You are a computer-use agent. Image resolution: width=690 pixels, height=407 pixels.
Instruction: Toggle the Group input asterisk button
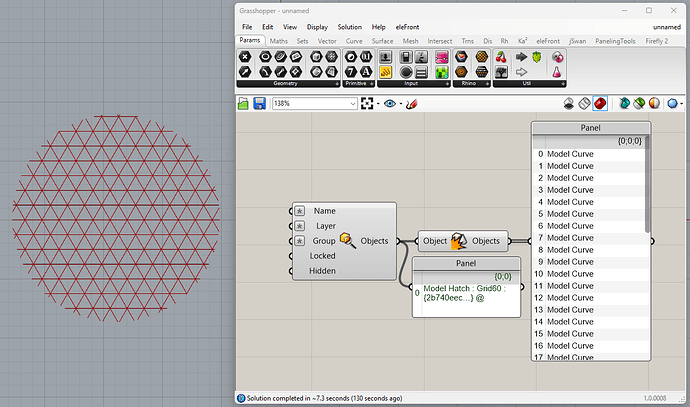[300, 241]
